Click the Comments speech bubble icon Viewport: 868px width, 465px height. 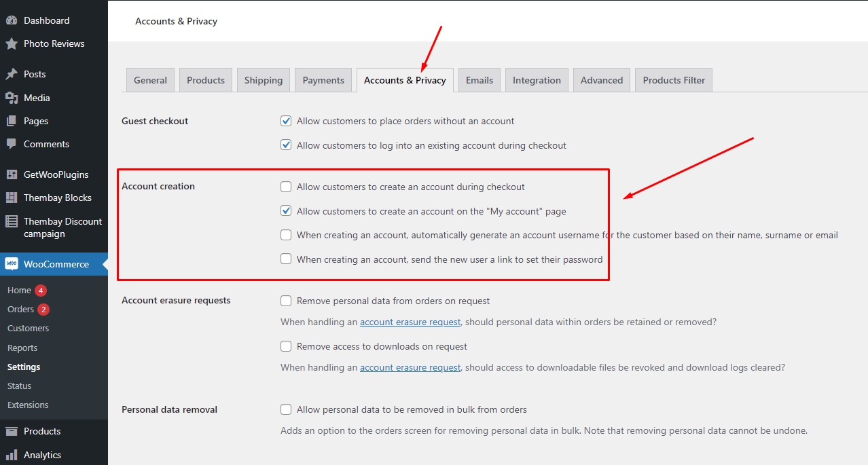click(x=12, y=144)
